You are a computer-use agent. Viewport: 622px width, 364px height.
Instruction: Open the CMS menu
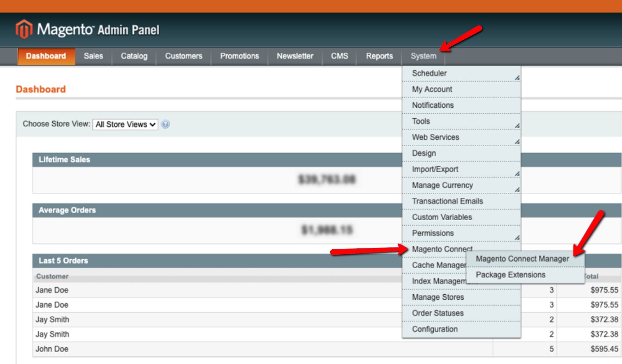coord(340,56)
